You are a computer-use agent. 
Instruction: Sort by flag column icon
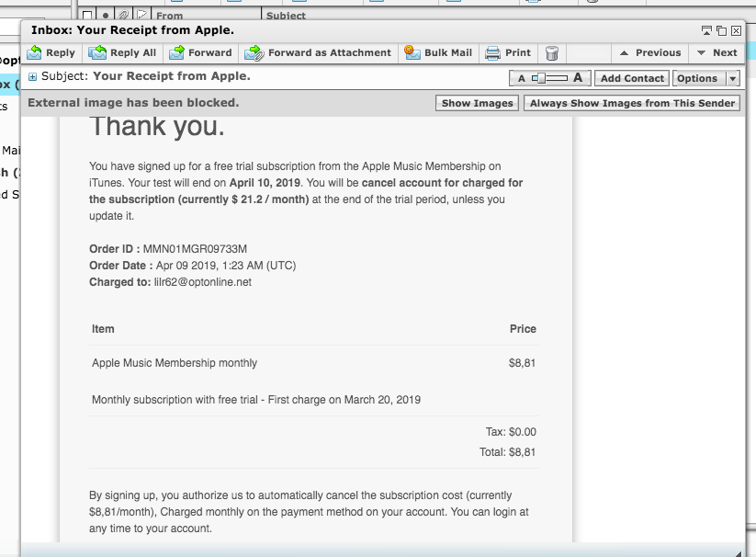point(141,15)
